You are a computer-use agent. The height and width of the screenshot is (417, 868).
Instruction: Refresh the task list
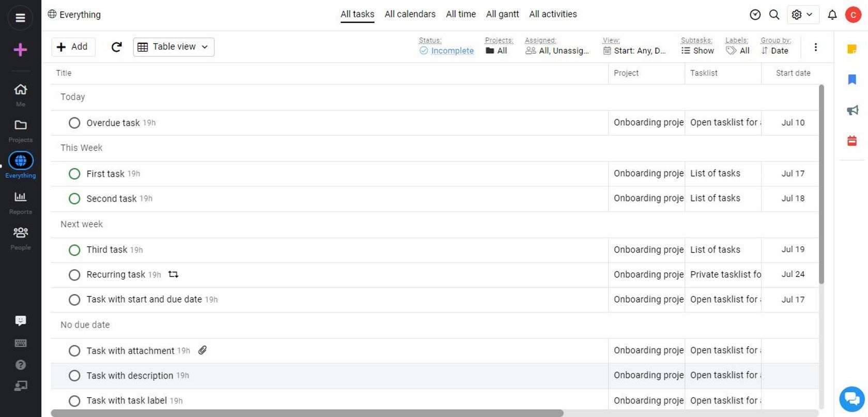117,47
